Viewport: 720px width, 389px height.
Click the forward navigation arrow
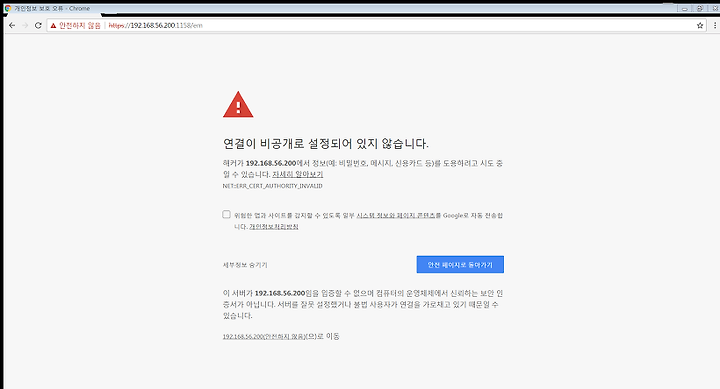[25, 26]
